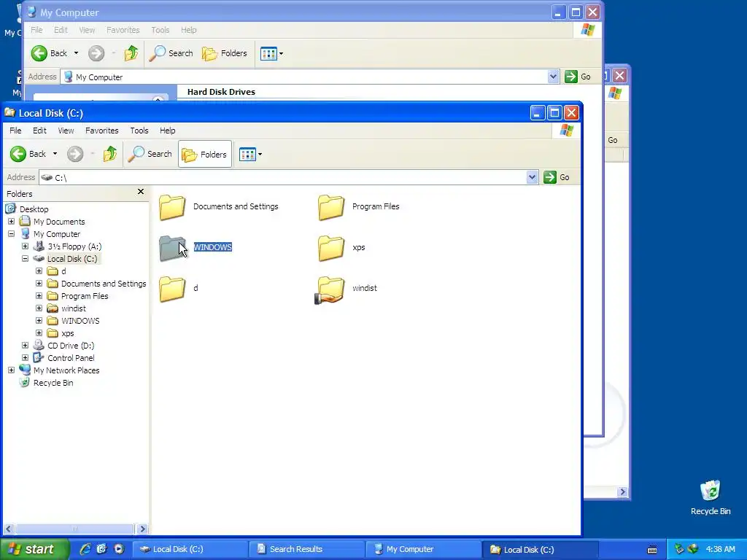The height and width of the screenshot is (560, 747).
Task: Click the on-screen keyboard icon near system tray
Action: pyautogui.click(x=652, y=550)
